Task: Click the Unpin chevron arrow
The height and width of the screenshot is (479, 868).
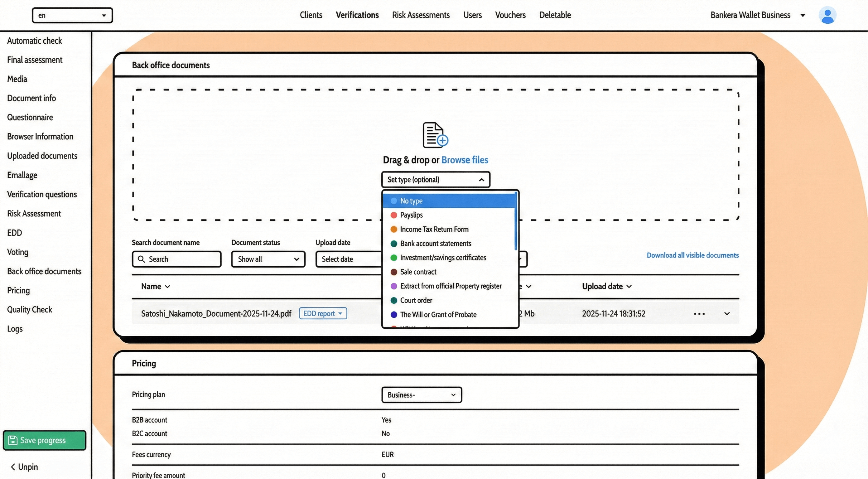Action: tap(13, 467)
